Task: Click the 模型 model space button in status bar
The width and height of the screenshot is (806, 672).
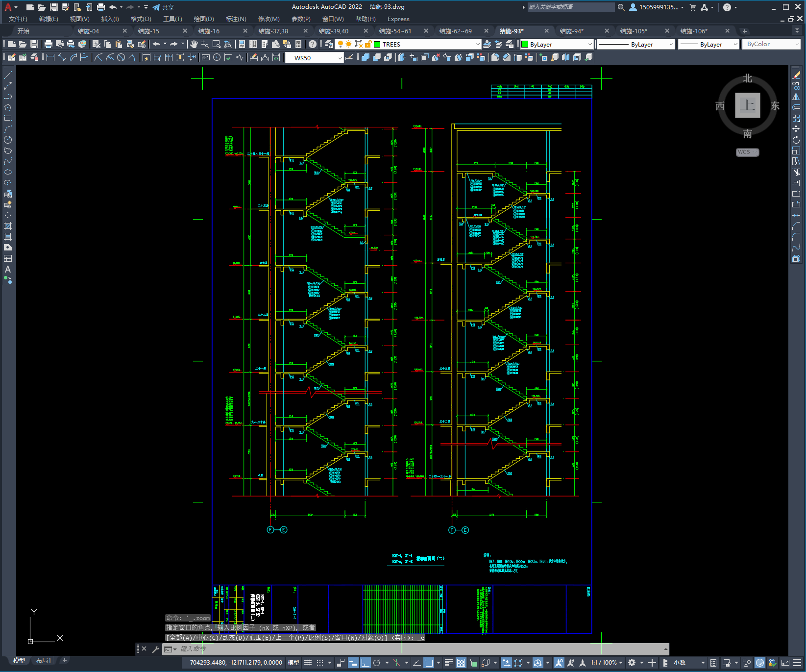Action: tap(293, 663)
